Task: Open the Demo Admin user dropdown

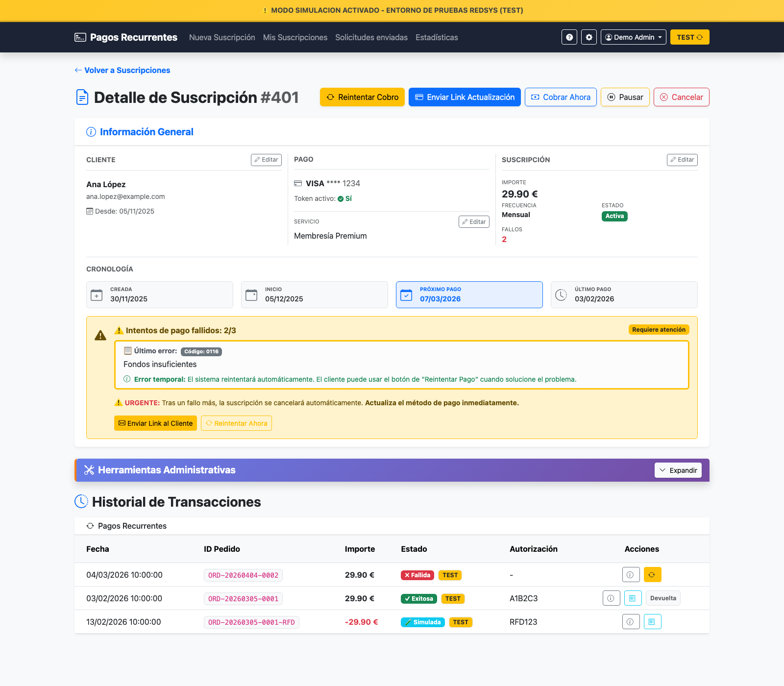Action: click(633, 37)
